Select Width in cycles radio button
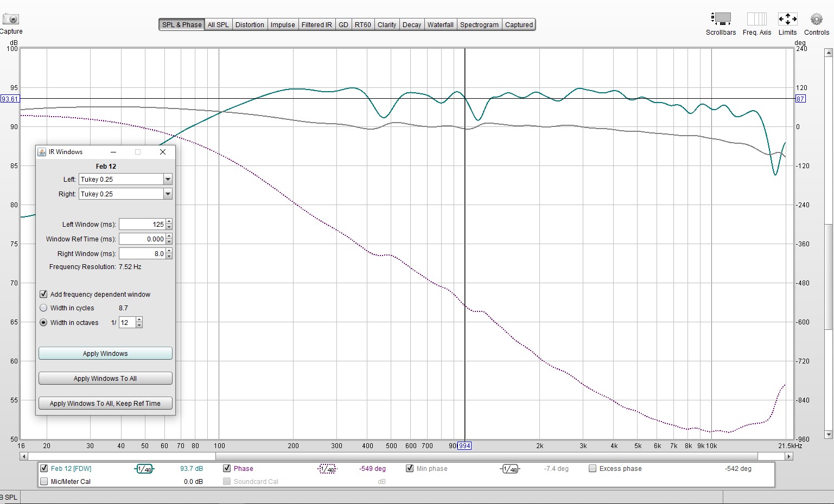This screenshot has width=834, height=504. (x=43, y=308)
